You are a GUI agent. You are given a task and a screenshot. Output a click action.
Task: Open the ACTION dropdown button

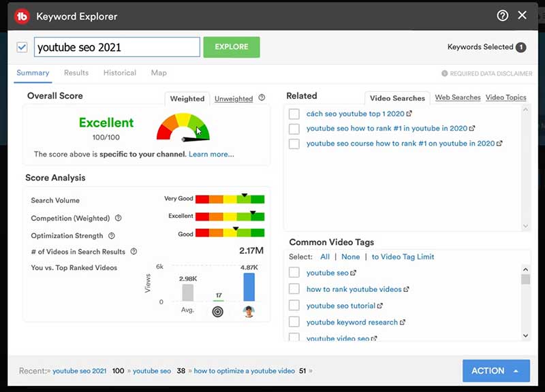(496, 371)
